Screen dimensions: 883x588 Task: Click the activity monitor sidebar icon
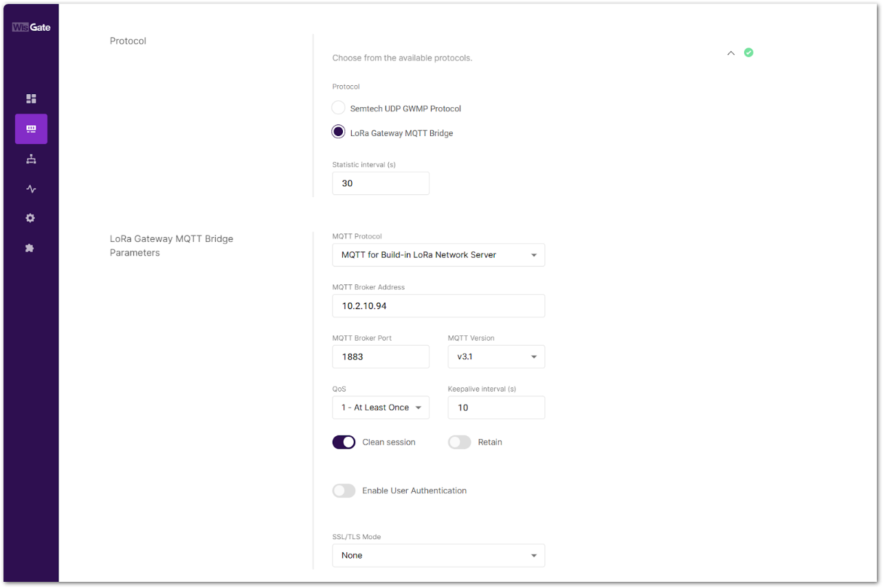pyautogui.click(x=31, y=188)
